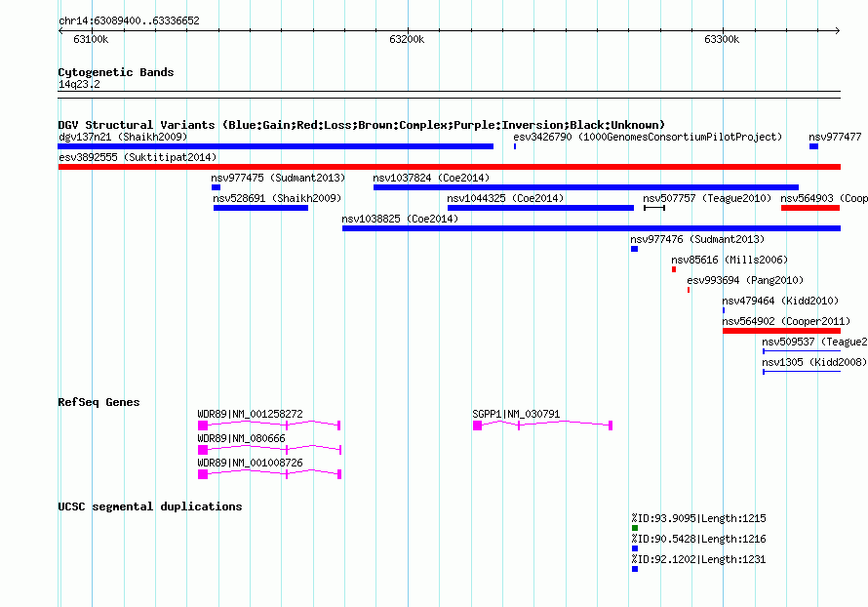
Task: Select the WDR89|NM_080666 transcript label
Action: coord(241,438)
